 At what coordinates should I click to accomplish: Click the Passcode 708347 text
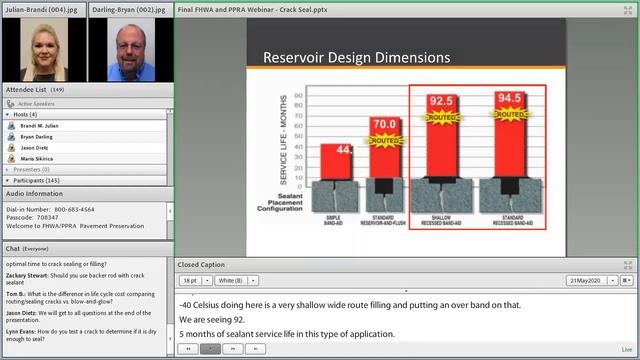(32, 218)
